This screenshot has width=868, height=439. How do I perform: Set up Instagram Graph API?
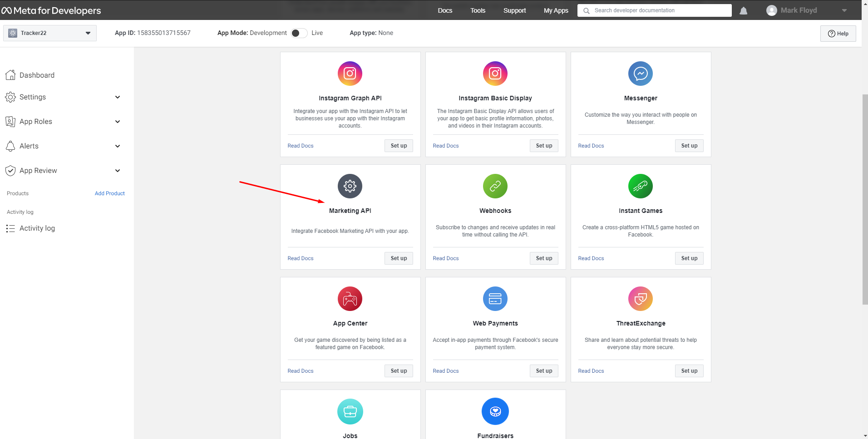399,146
